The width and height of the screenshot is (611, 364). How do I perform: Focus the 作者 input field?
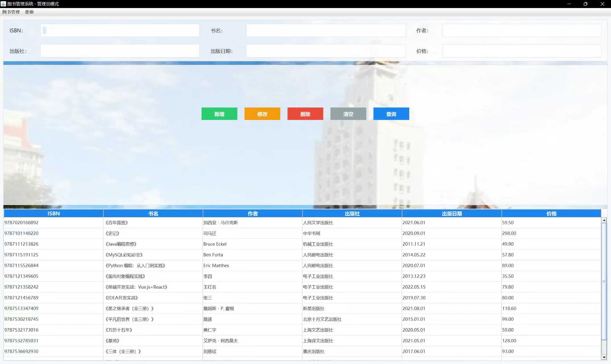[522, 30]
